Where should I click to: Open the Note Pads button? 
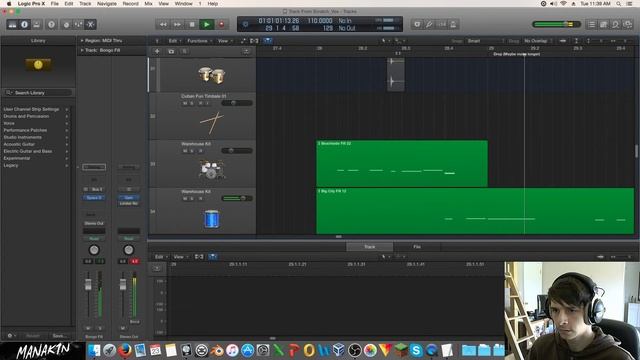tap(603, 24)
